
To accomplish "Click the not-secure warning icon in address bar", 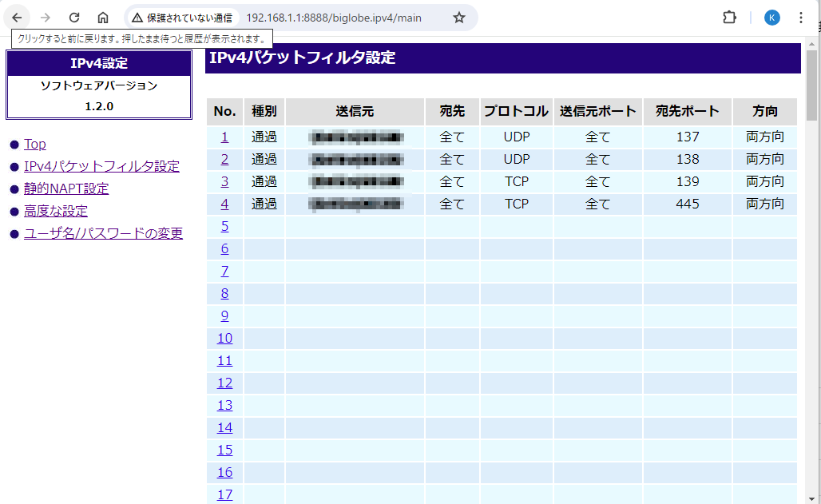I will coord(137,18).
